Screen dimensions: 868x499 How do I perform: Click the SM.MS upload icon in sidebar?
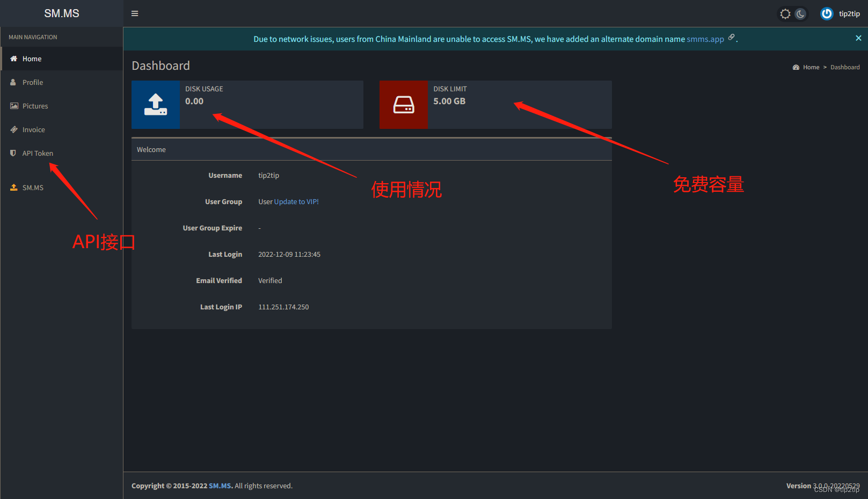(14, 187)
